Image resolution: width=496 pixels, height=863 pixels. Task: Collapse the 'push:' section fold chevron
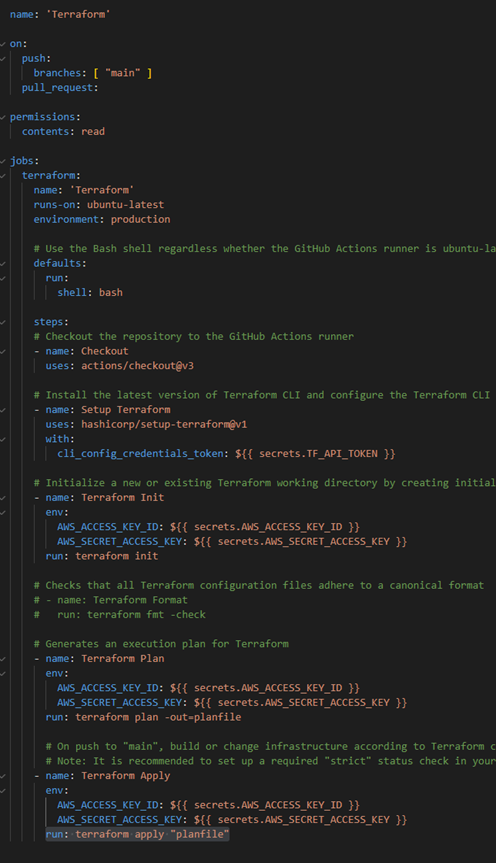(3, 58)
